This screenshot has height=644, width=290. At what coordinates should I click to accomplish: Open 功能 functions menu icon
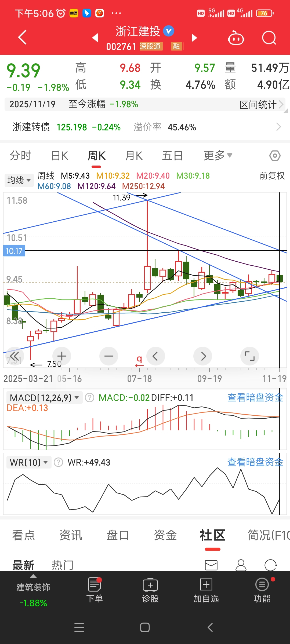tap(262, 590)
